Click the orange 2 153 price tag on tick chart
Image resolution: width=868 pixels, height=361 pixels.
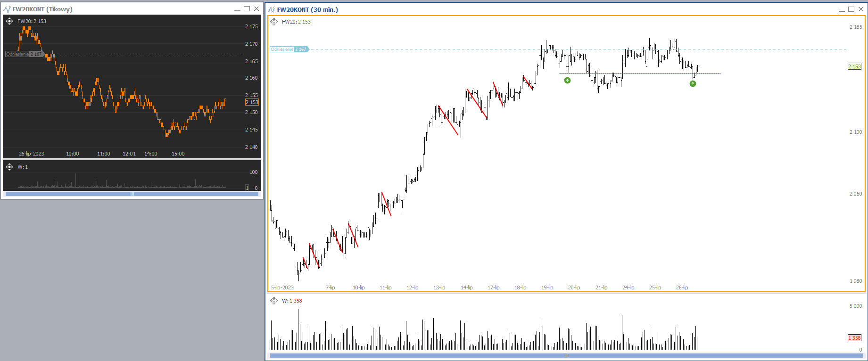point(252,102)
